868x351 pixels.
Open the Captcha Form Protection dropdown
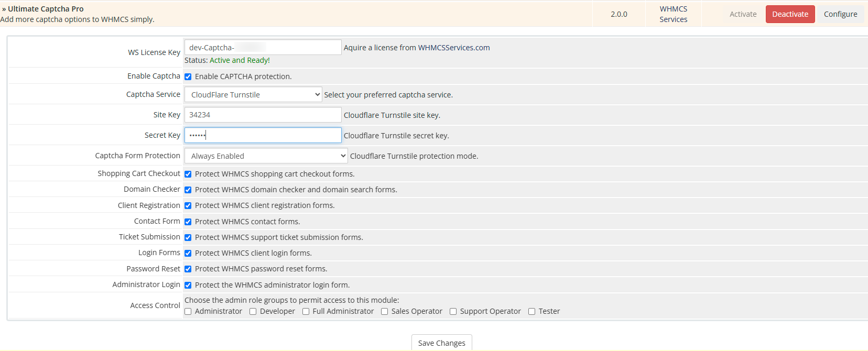266,156
